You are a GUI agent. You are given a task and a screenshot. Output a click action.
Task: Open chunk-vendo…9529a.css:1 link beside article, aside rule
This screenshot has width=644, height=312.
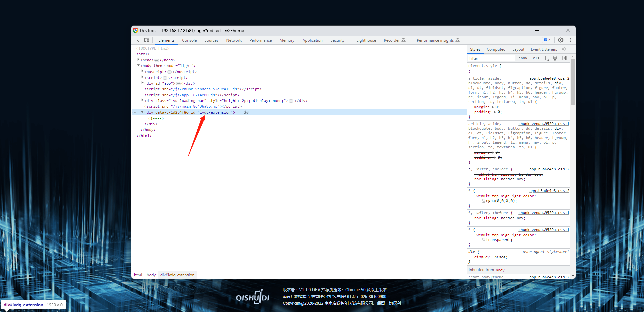[x=544, y=124]
